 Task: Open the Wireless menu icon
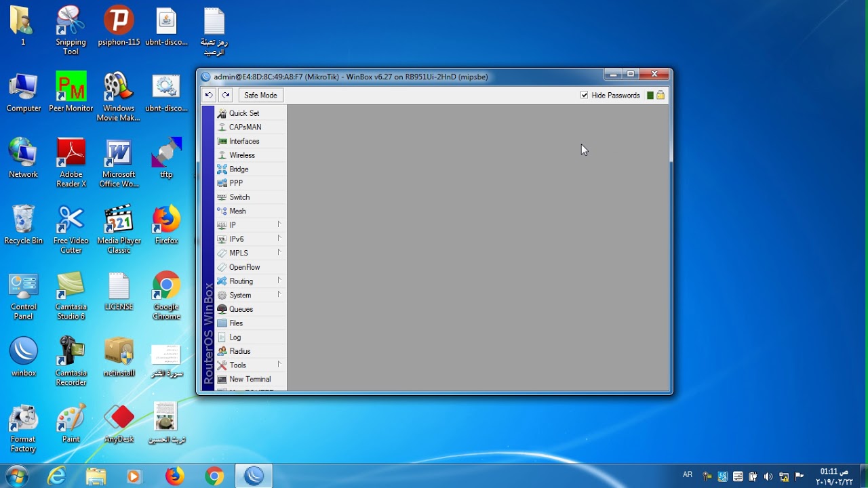[222, 155]
